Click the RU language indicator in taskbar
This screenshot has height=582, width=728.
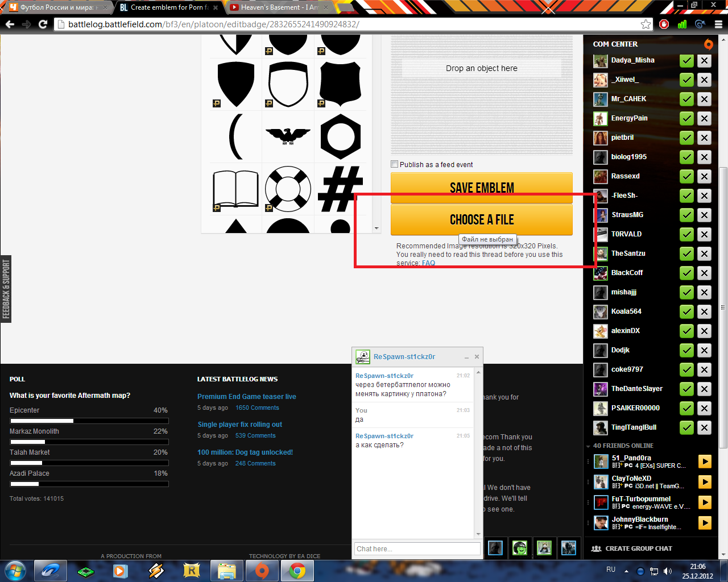(611, 569)
